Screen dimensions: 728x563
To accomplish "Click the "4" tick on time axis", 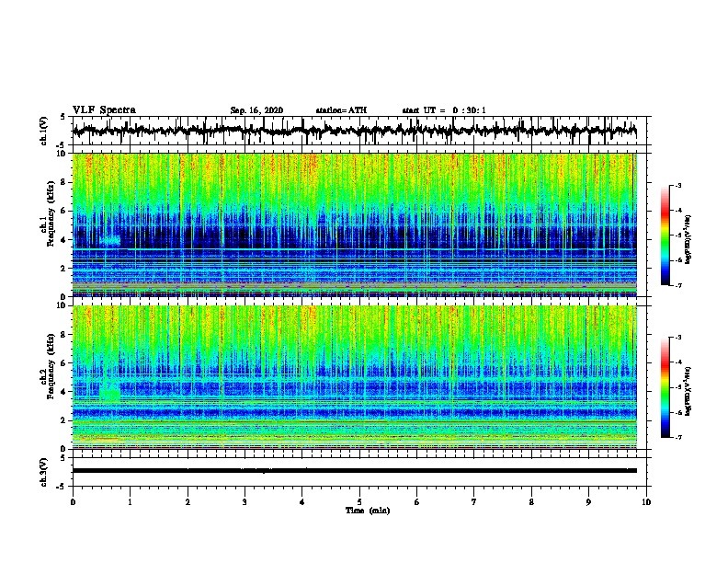I will pyautogui.click(x=302, y=502).
